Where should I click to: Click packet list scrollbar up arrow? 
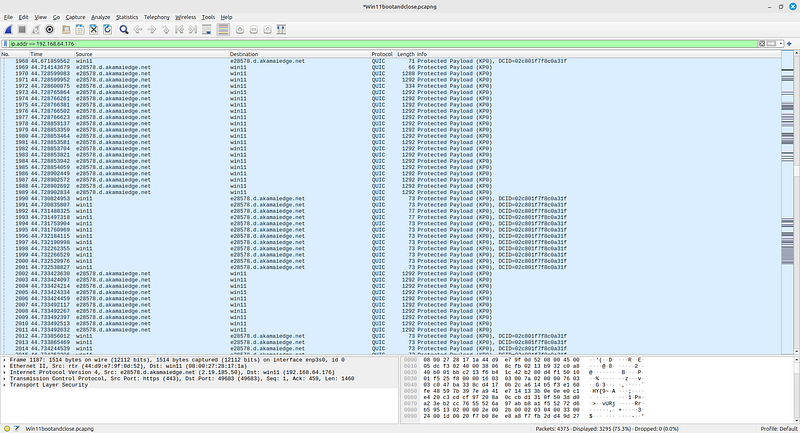(x=797, y=54)
